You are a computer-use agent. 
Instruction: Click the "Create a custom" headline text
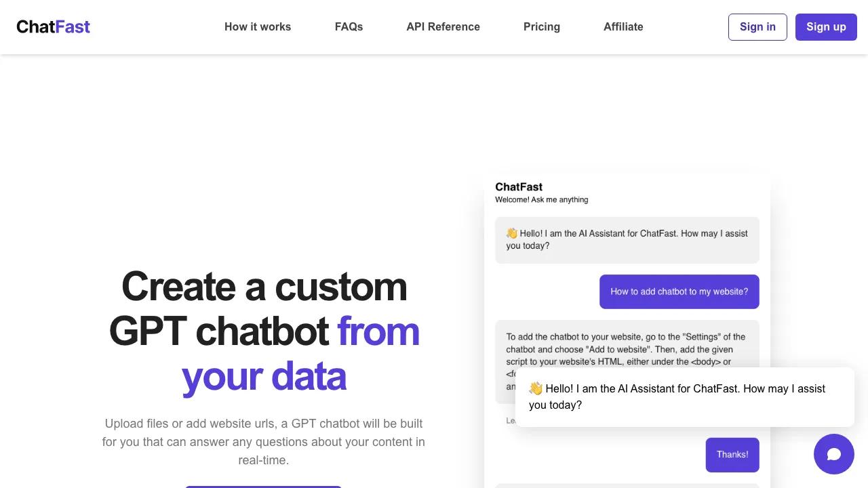(264, 287)
